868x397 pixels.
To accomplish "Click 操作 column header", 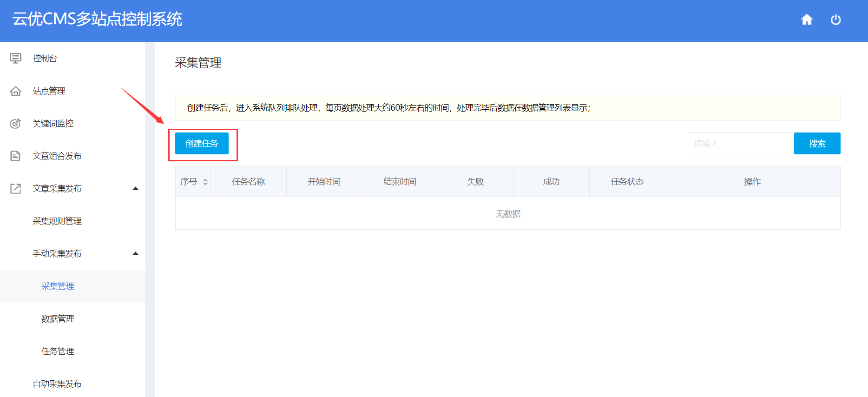I will pos(752,182).
